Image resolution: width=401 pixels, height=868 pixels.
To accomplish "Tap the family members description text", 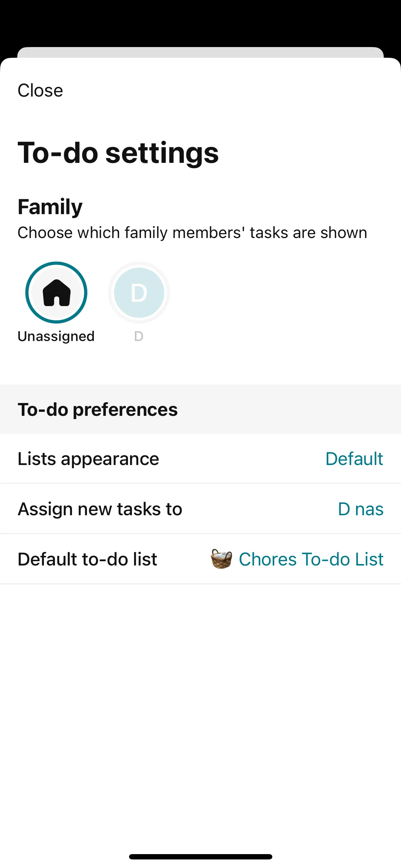I will 192,233.
